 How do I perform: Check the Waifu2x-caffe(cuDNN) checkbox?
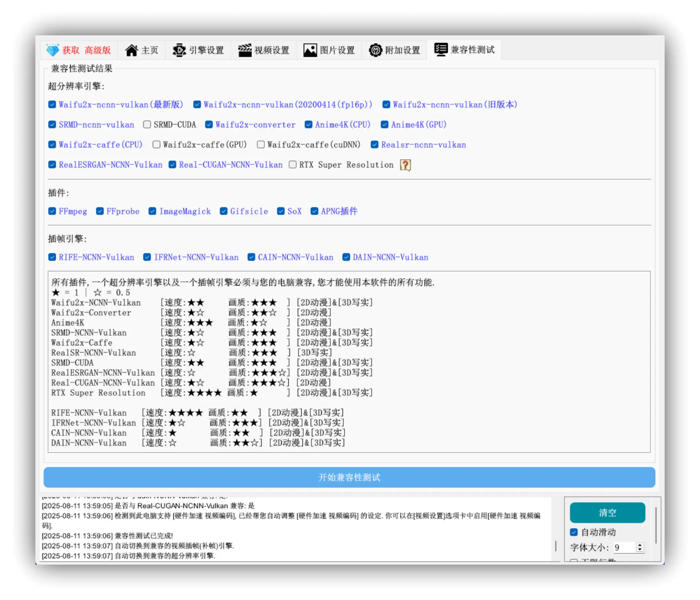tap(260, 145)
